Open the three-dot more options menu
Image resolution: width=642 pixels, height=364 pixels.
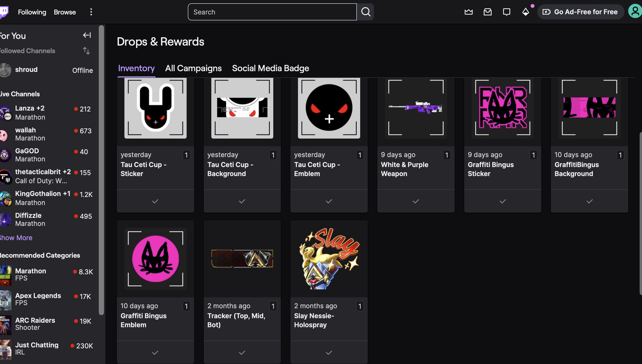click(x=91, y=12)
